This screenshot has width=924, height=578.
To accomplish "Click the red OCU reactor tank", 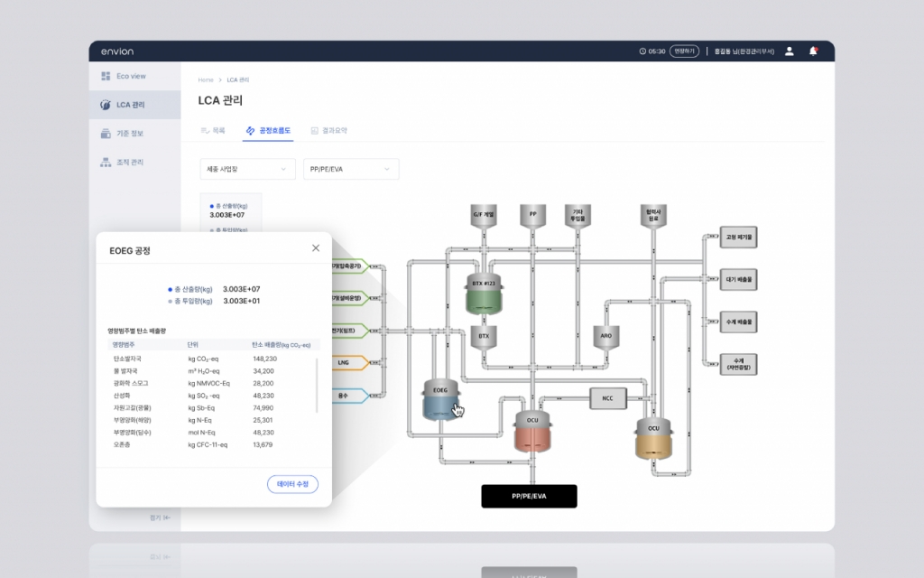I will pyautogui.click(x=532, y=433).
